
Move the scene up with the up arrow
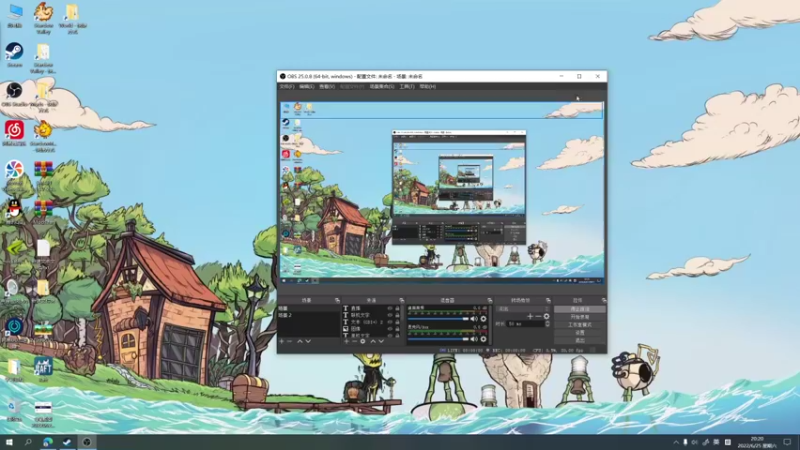pyautogui.click(x=299, y=341)
